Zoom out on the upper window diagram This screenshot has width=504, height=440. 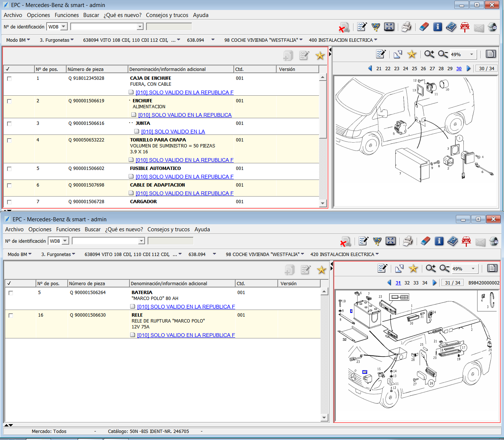[443, 54]
